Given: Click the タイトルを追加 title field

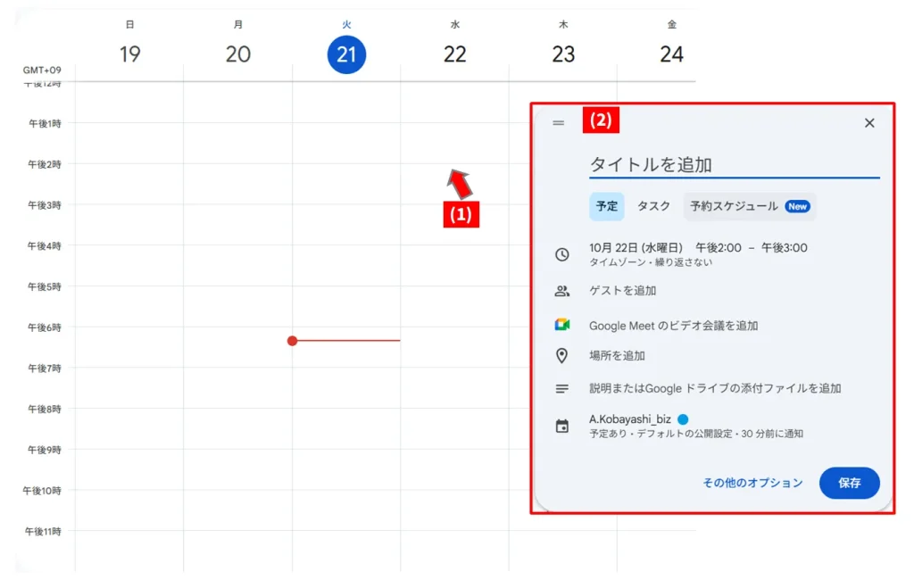Looking at the screenshot, I should click(x=734, y=165).
